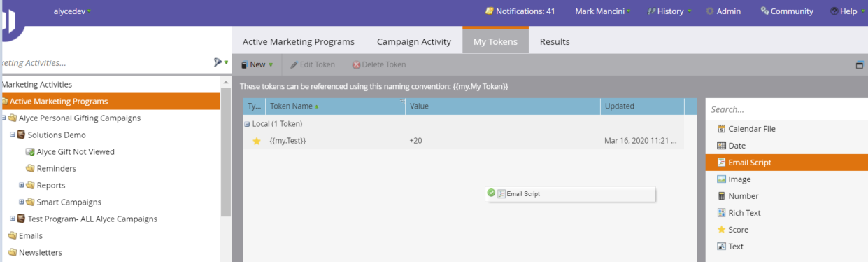Screen dimensions: 868x262
Task: Collapse the Local (1 Token) group
Action: coord(246,124)
